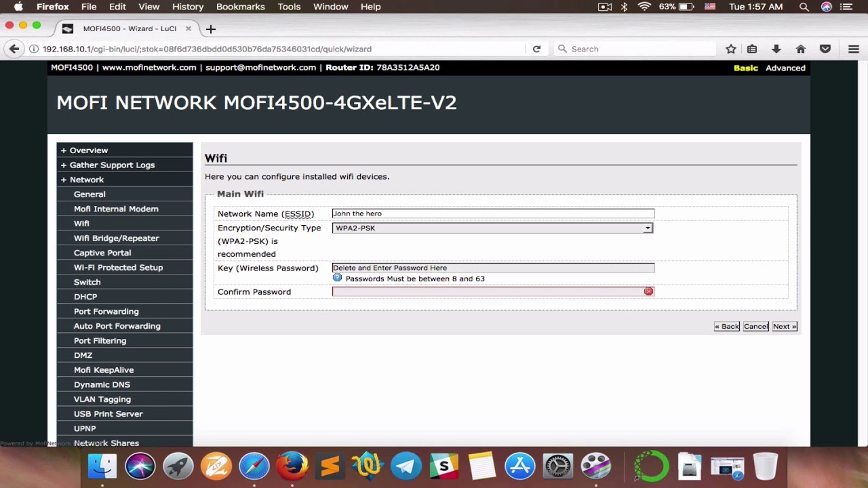This screenshot has width=868, height=488.
Task: Open the Tools menu in menu bar
Action: [289, 7]
